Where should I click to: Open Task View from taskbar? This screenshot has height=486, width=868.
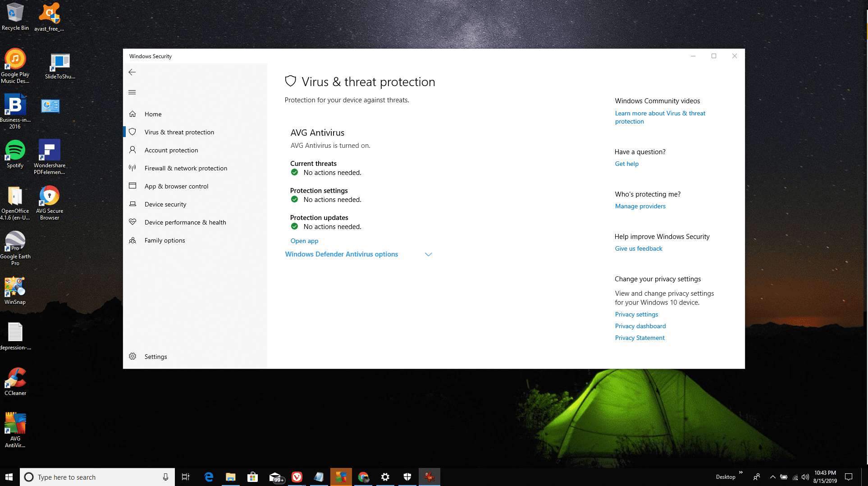[x=186, y=477]
